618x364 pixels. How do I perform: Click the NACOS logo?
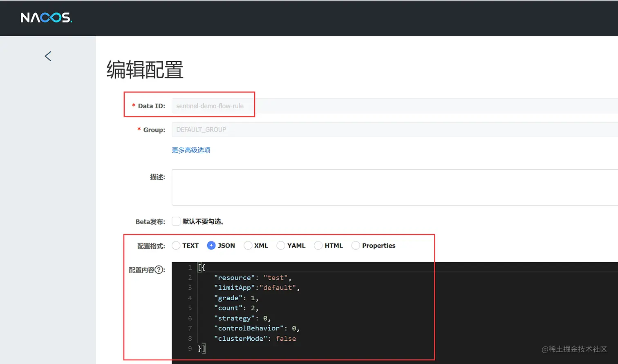click(46, 18)
